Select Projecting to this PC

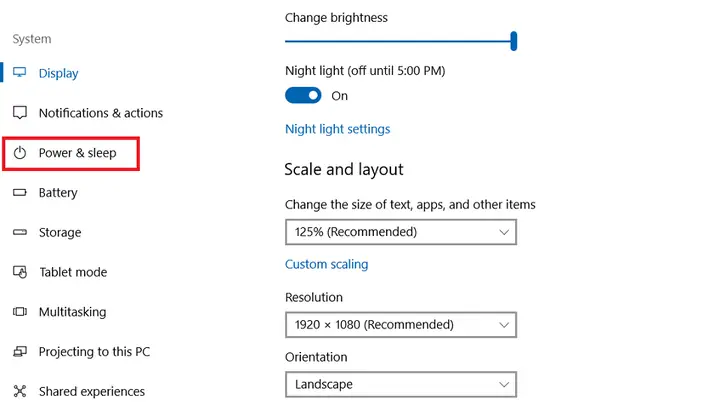[94, 352]
